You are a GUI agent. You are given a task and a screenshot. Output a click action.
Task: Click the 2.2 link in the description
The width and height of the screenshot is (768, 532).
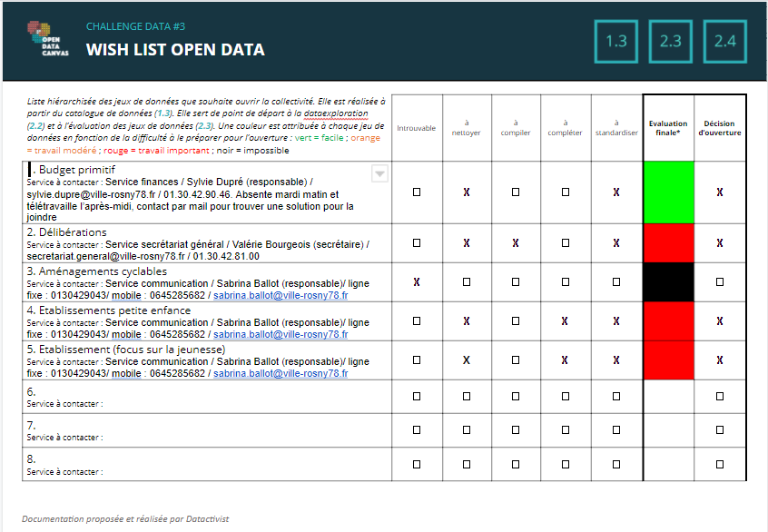(x=35, y=126)
